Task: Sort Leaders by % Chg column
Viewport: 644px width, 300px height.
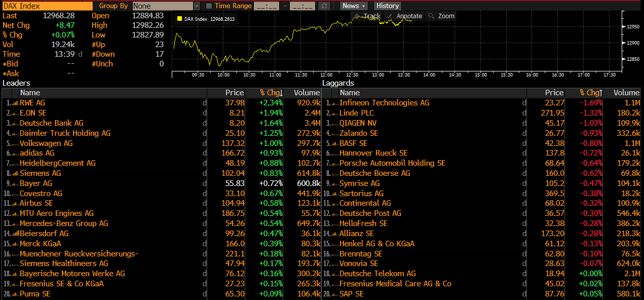Action: (x=271, y=93)
